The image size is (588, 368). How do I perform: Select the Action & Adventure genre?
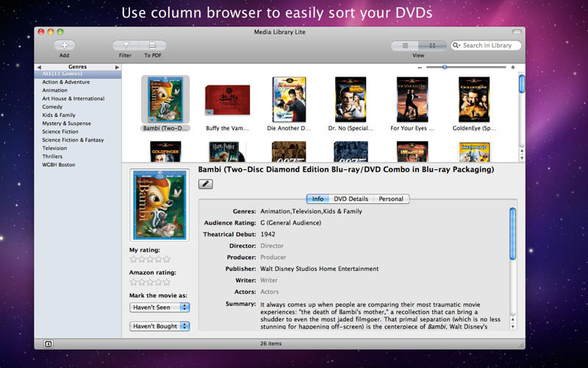pos(78,82)
